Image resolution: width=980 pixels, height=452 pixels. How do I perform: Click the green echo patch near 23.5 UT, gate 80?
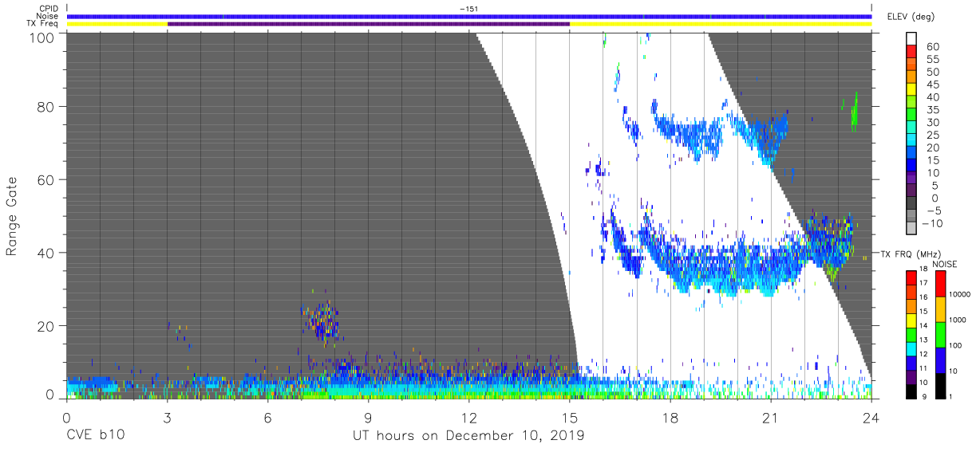click(x=855, y=112)
